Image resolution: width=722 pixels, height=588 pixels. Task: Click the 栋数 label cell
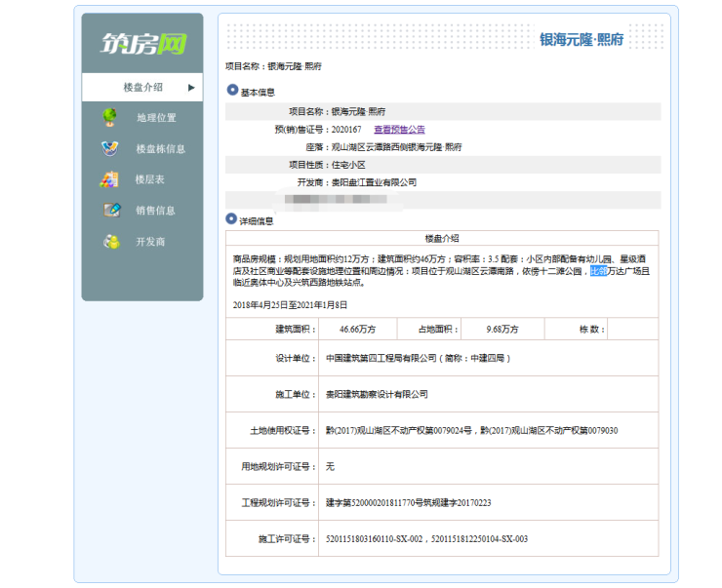click(x=576, y=329)
